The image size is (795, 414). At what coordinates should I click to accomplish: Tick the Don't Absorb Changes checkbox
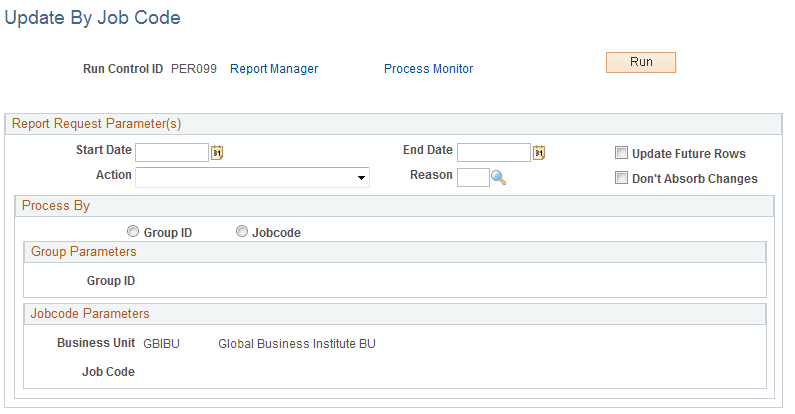click(x=621, y=177)
